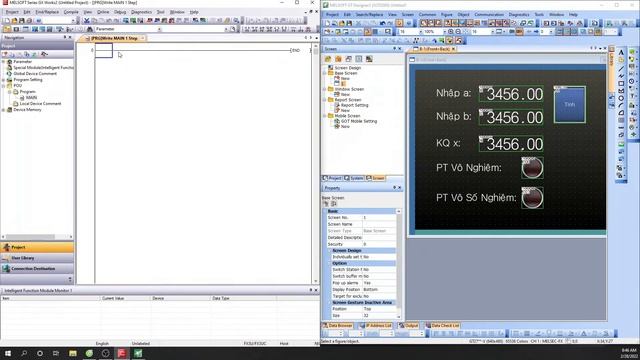Image resolution: width=640 pixels, height=360 pixels.
Task: Open Diagnostics menu in GX Works2
Action: (141, 12)
